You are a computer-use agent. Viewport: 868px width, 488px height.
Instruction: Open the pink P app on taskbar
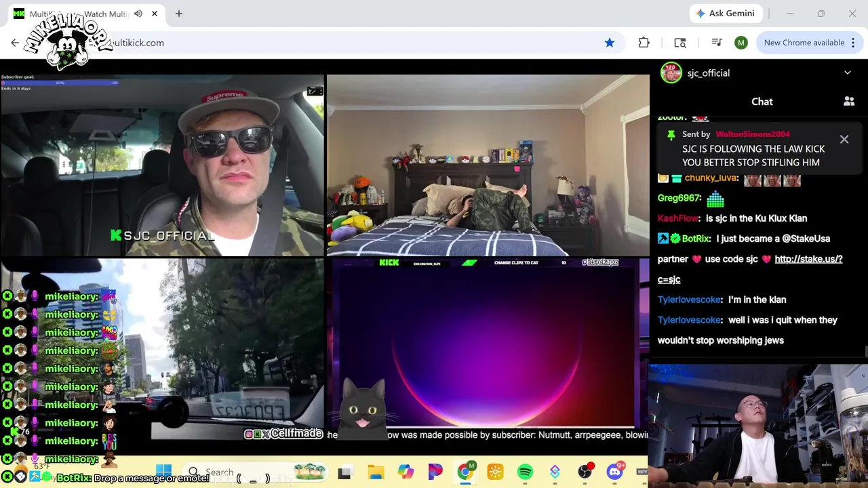click(435, 472)
